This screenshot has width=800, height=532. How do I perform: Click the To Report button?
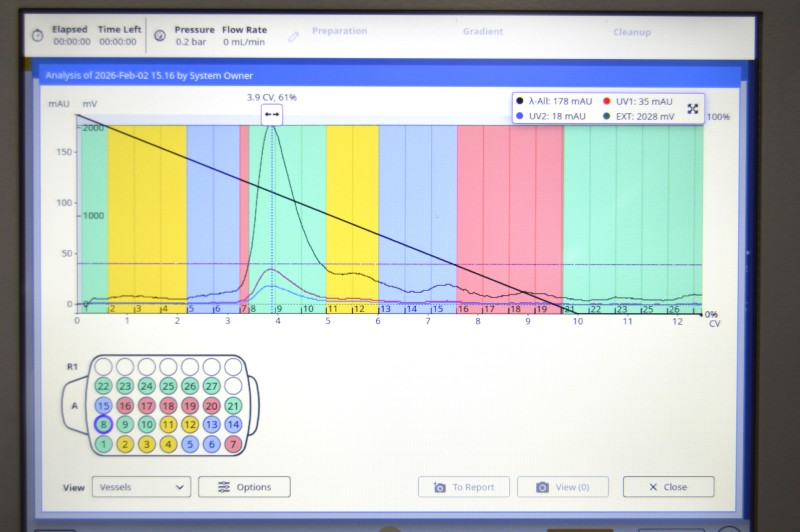[463, 487]
